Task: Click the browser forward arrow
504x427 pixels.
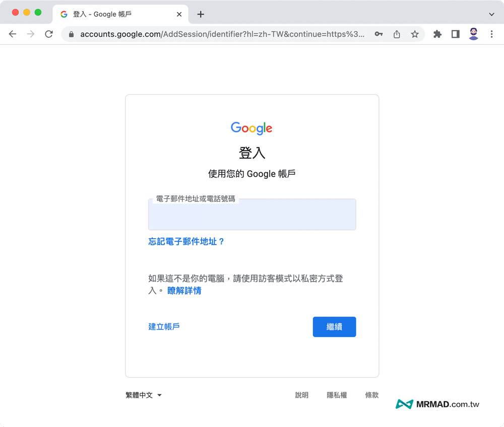Action: click(31, 34)
